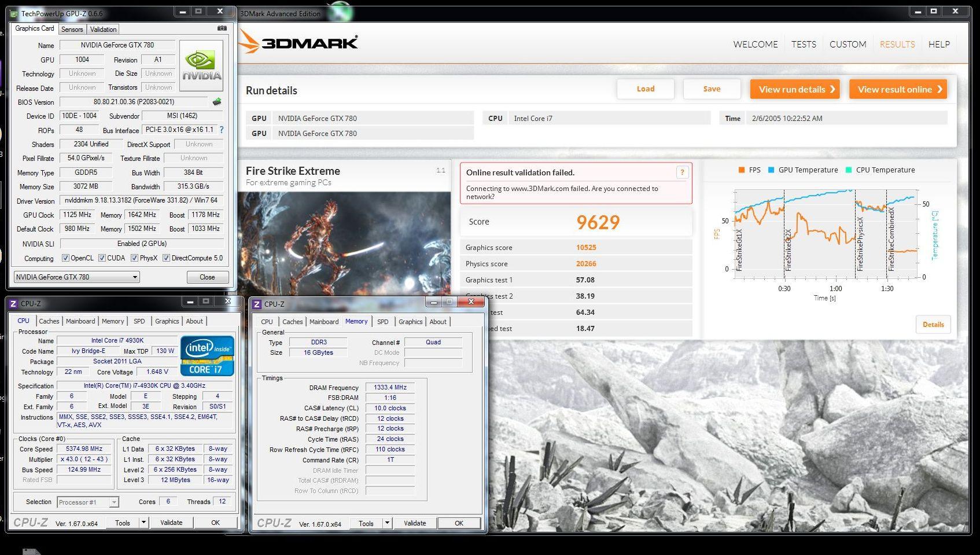Switch to the Validation tab in GPU-Z
The height and width of the screenshot is (555, 980).
click(104, 29)
